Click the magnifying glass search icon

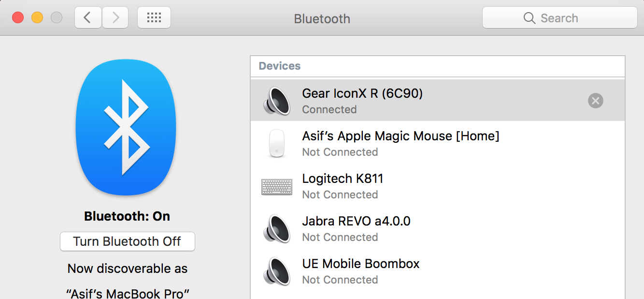click(529, 18)
